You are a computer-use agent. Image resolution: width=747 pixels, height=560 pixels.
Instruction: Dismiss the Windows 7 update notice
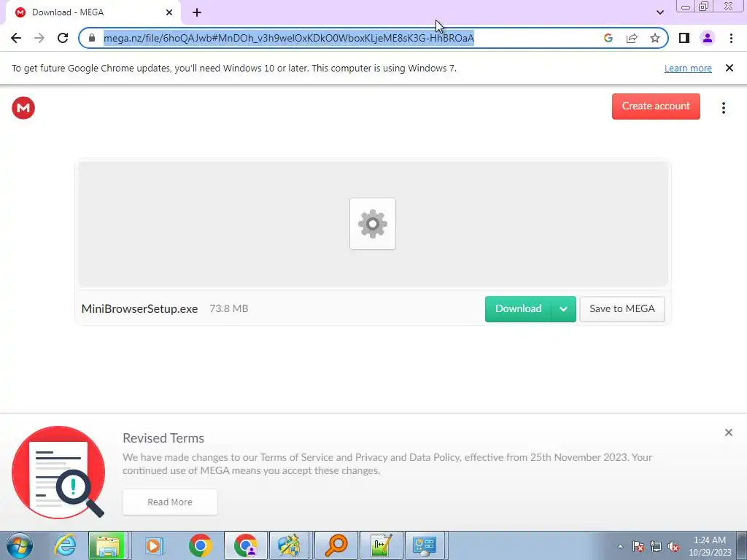pyautogui.click(x=729, y=68)
